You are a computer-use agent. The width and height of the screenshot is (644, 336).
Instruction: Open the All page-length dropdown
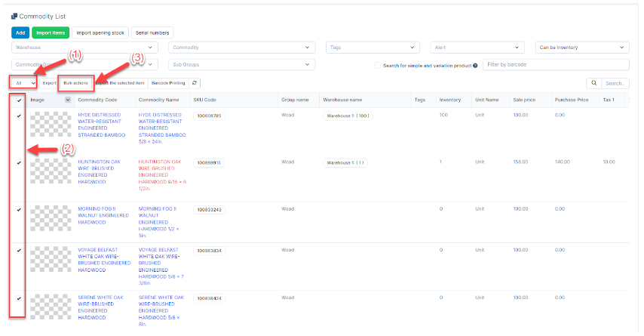pyautogui.click(x=23, y=82)
